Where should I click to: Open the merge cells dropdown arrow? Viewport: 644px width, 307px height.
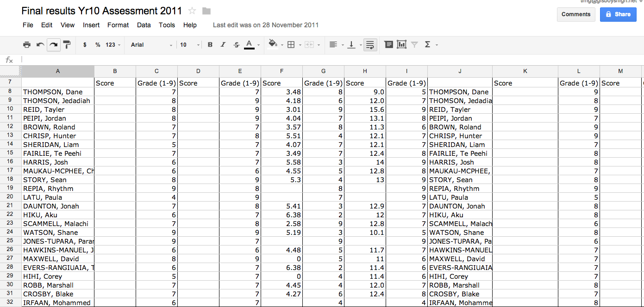[x=318, y=45]
